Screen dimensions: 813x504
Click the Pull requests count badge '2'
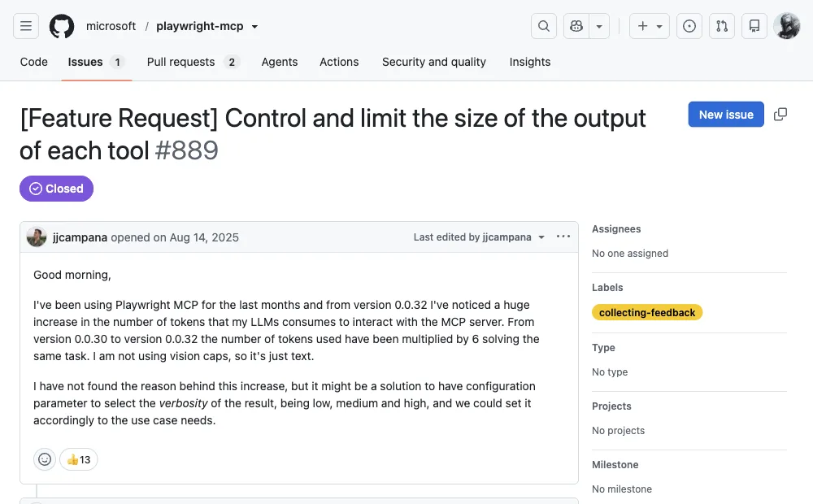(x=232, y=63)
